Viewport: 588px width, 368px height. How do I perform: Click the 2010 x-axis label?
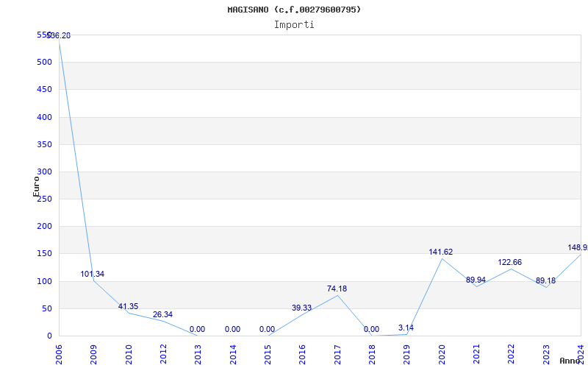pyautogui.click(x=129, y=355)
